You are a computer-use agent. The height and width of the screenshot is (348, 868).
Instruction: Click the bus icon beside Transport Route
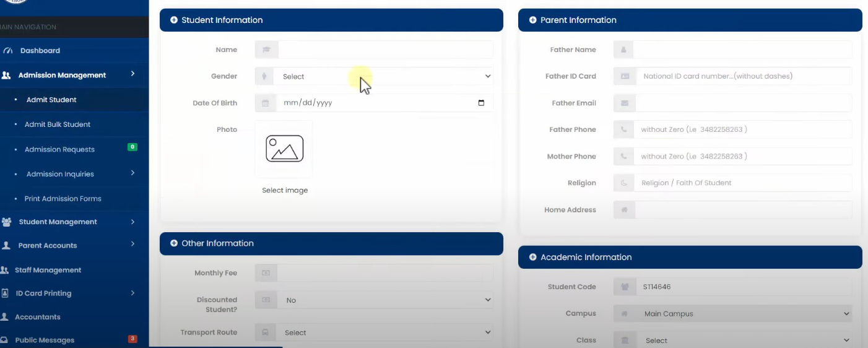[x=266, y=333]
